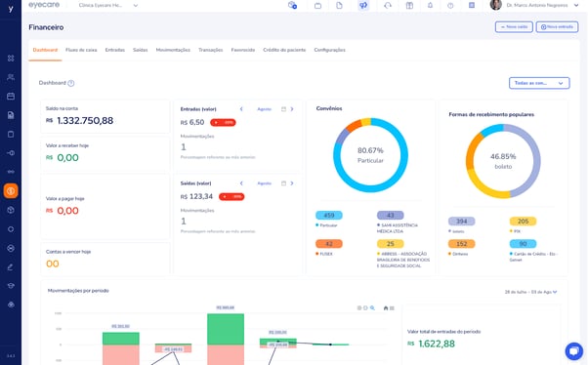
Task: Switch to the Entradas tab
Action: coord(114,50)
